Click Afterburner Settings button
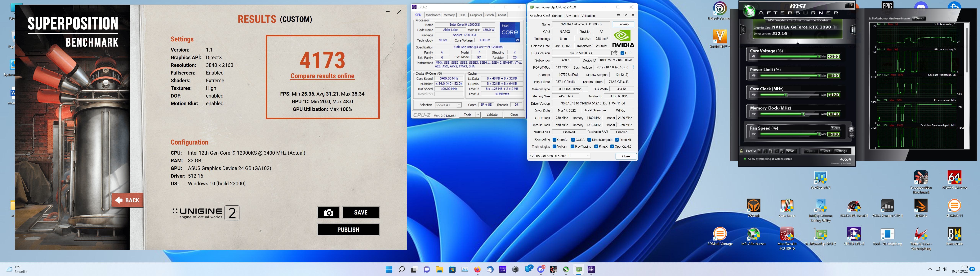 (x=841, y=151)
